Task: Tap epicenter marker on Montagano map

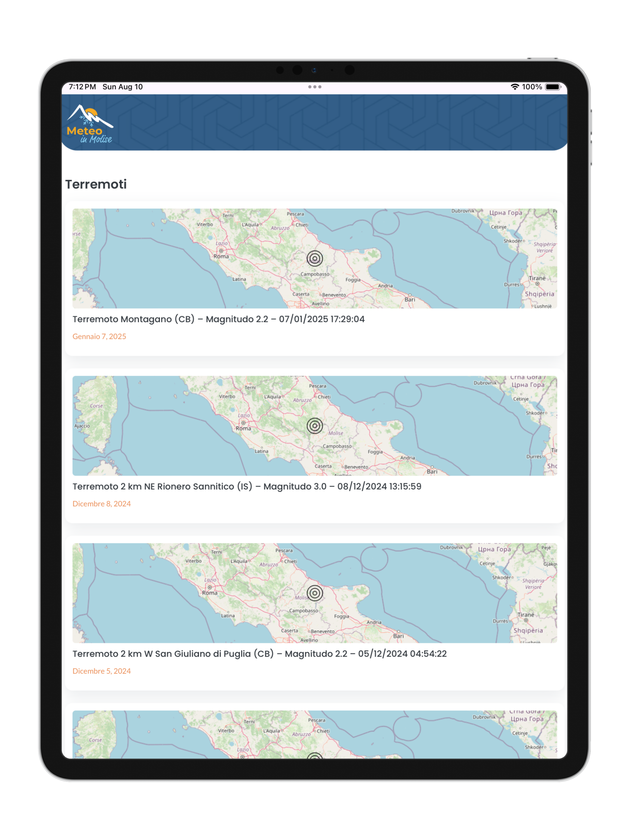Action: pyautogui.click(x=314, y=258)
